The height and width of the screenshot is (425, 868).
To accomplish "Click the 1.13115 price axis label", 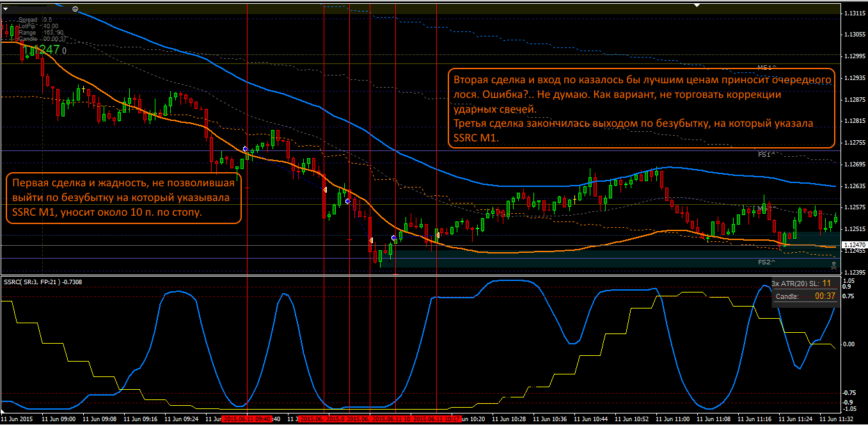I will (x=854, y=13).
